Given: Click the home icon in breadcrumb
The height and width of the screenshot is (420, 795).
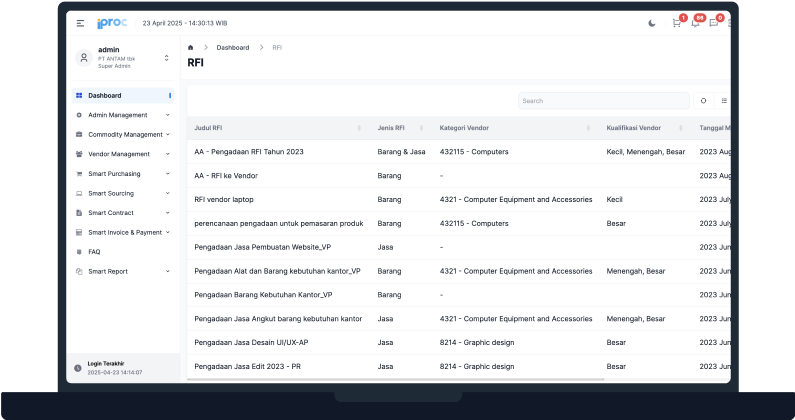Looking at the screenshot, I should click(x=191, y=48).
